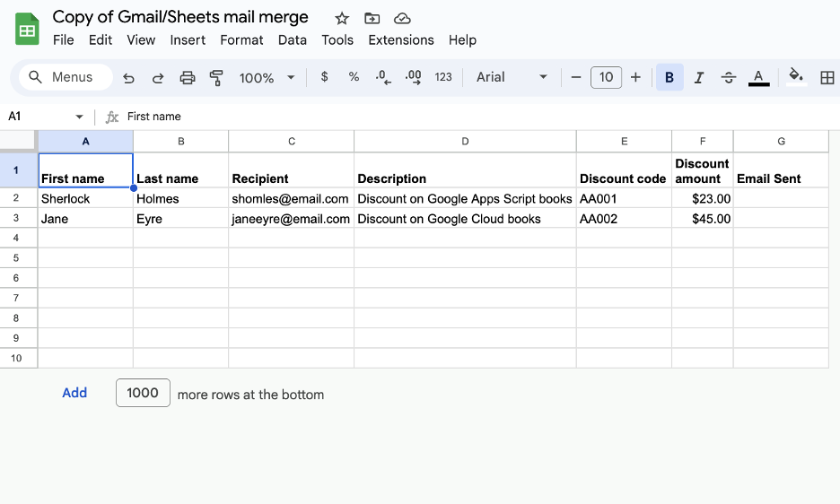
Task: Select the janeeyre@email.com cell
Action: coord(291,219)
